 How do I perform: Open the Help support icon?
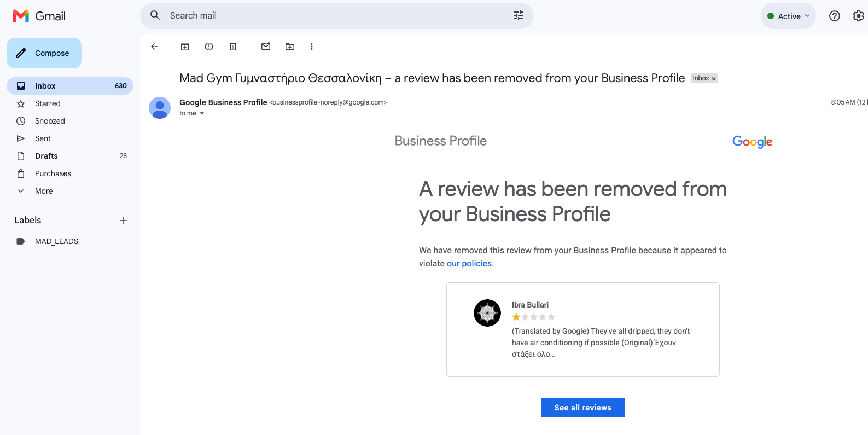835,16
